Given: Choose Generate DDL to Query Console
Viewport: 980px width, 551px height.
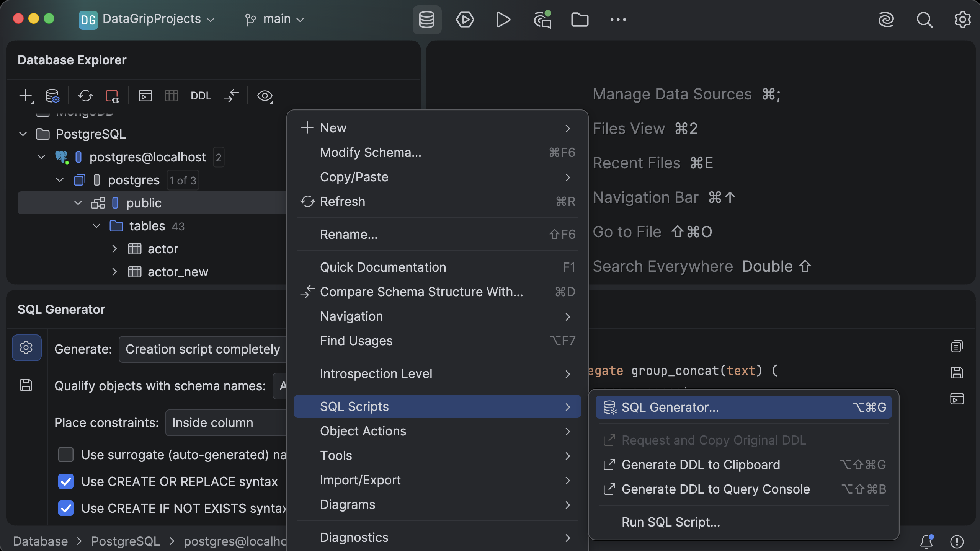Looking at the screenshot, I should point(743,489).
